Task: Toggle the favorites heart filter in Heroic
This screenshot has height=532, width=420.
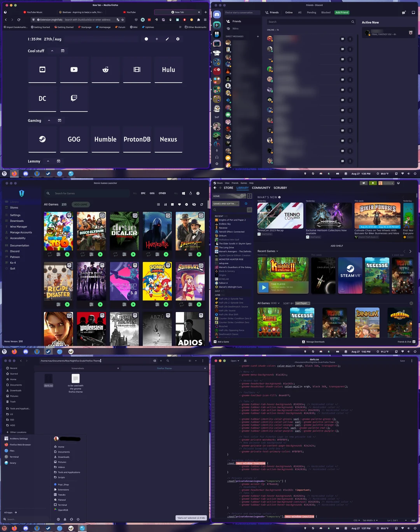Action: pyautogui.click(x=179, y=204)
